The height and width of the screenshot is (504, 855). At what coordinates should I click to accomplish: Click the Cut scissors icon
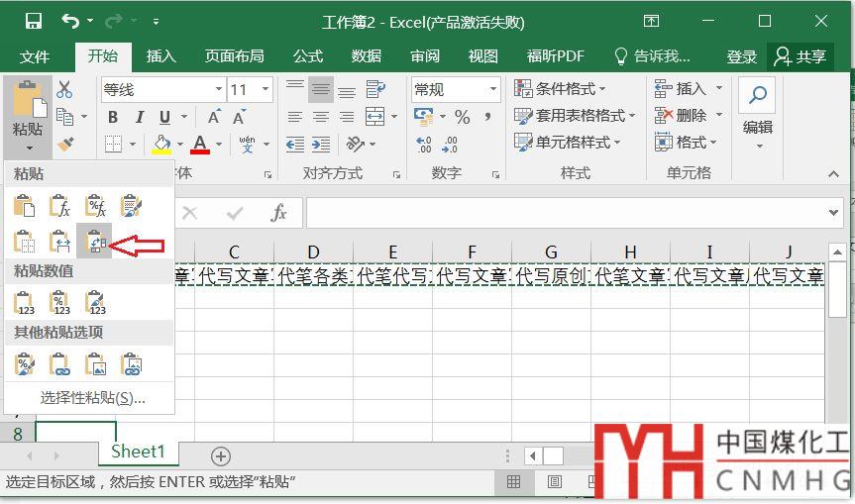[65, 90]
